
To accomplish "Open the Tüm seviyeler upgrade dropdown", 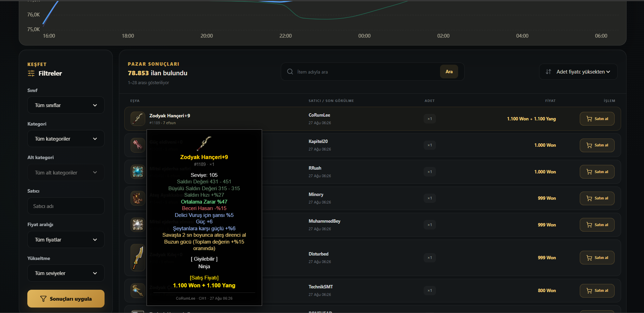I will (x=66, y=273).
